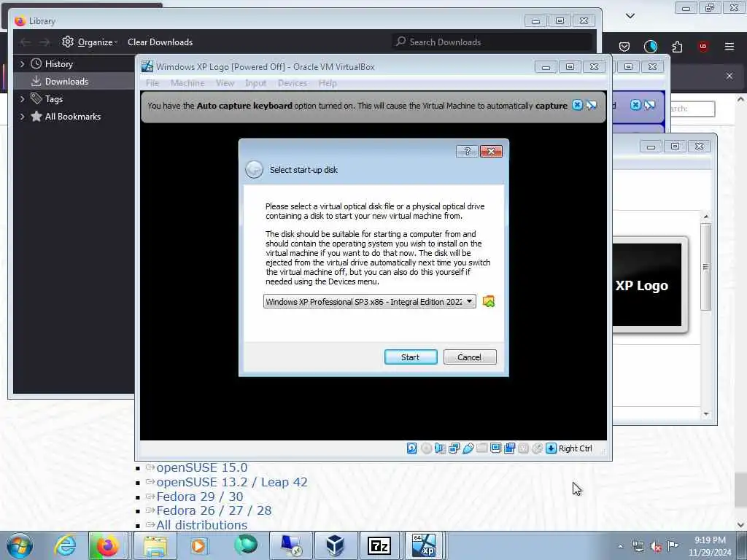Click the scroll down arrow in VirtualBox Manager
This screenshot has height=560, width=747.
[706, 414]
